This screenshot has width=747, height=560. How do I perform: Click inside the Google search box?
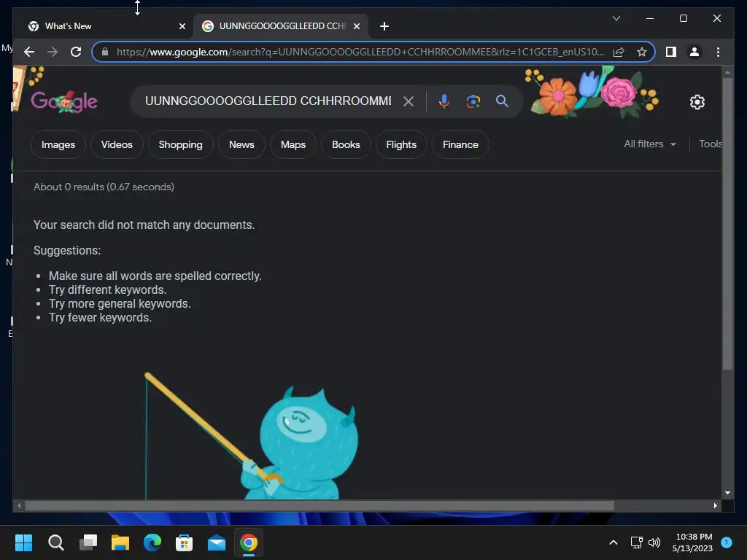coord(268,101)
